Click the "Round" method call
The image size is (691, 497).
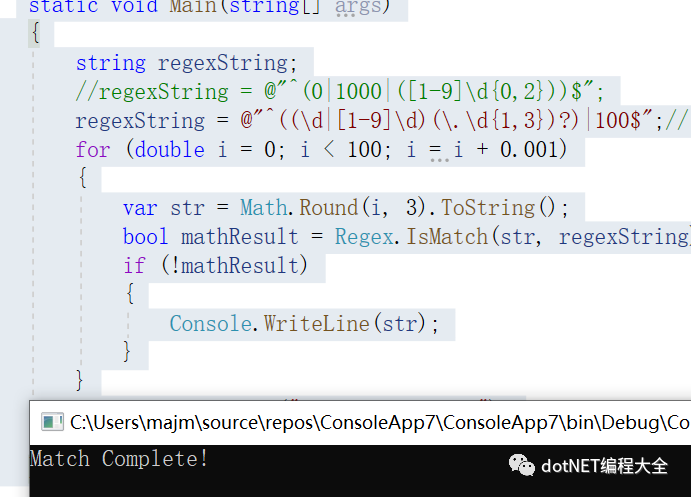pyautogui.click(x=328, y=208)
